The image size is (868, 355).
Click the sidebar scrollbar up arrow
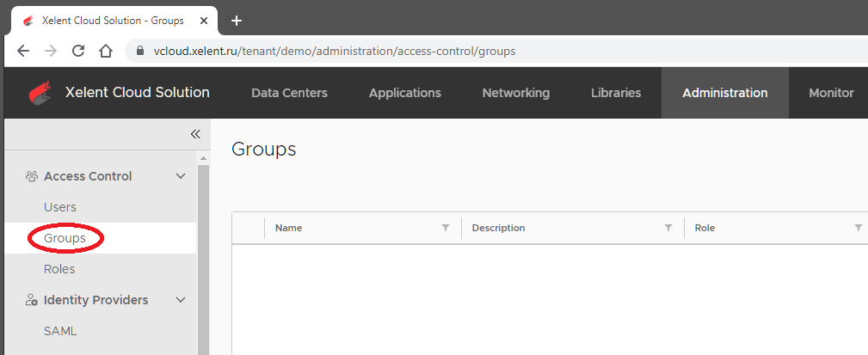click(x=203, y=159)
